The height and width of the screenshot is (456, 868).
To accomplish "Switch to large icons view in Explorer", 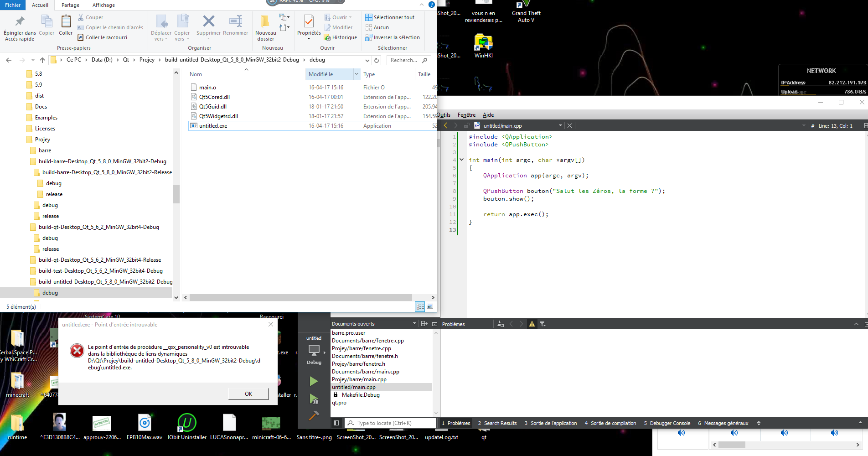I will 430,306.
